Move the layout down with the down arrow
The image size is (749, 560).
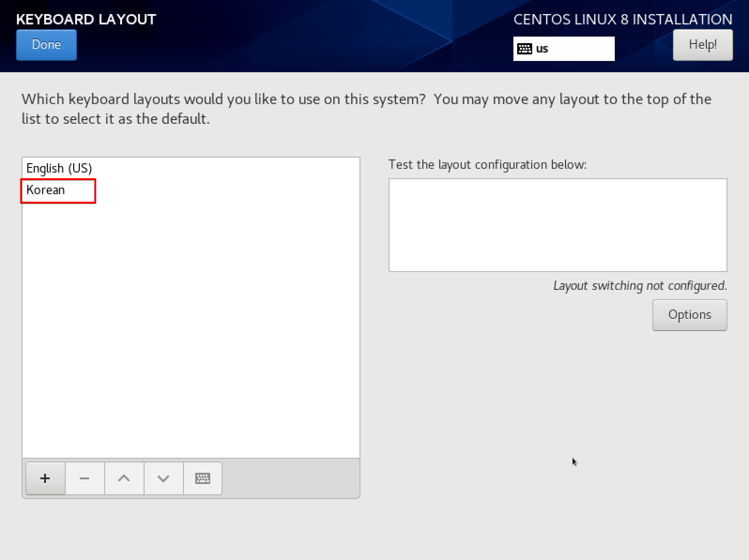pos(163,478)
